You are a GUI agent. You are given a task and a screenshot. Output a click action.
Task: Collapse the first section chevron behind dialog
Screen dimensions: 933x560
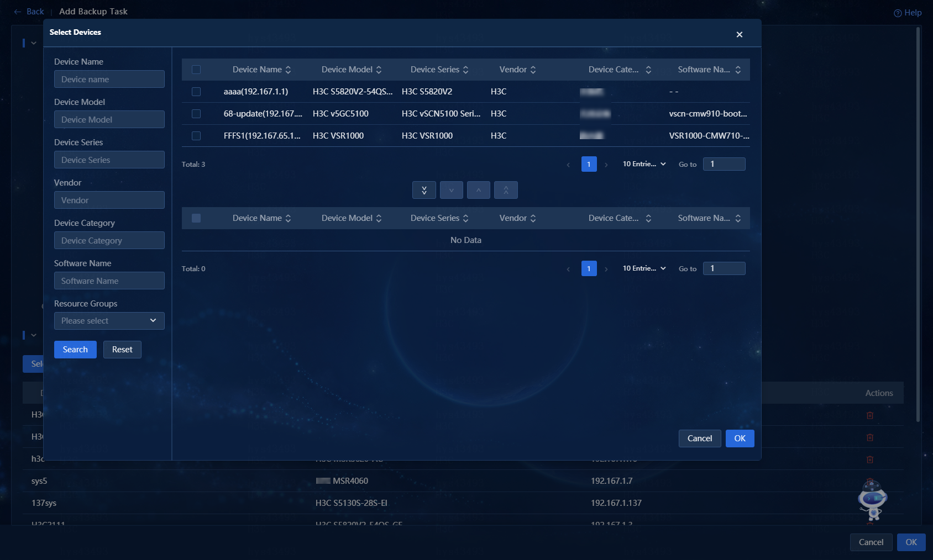34,43
